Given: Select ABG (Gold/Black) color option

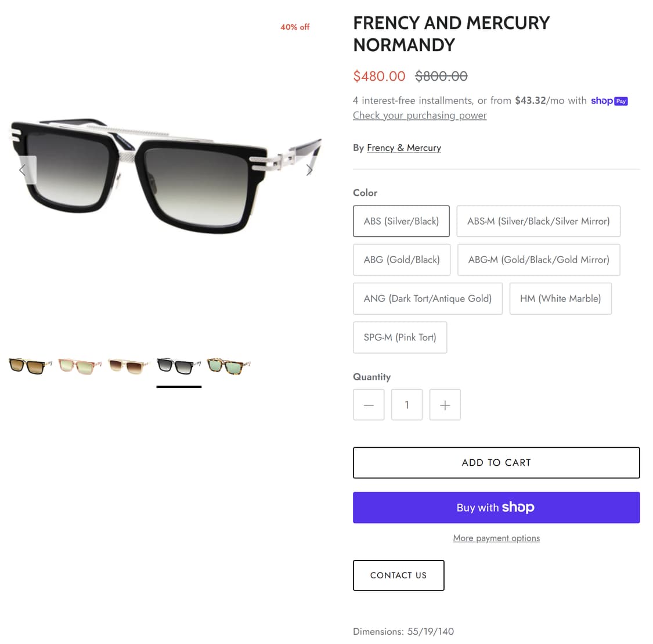Looking at the screenshot, I should click(402, 260).
